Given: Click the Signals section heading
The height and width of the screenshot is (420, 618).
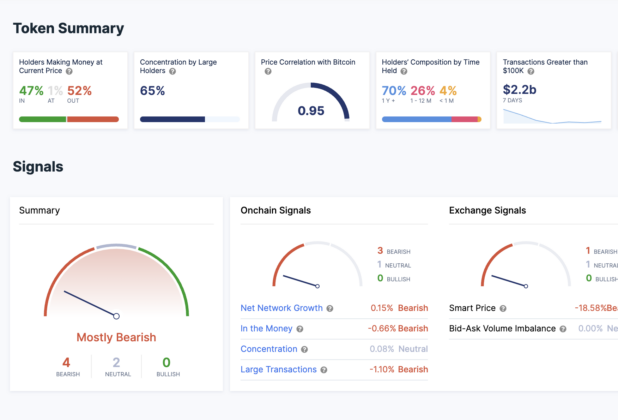Looking at the screenshot, I should click(x=38, y=167).
